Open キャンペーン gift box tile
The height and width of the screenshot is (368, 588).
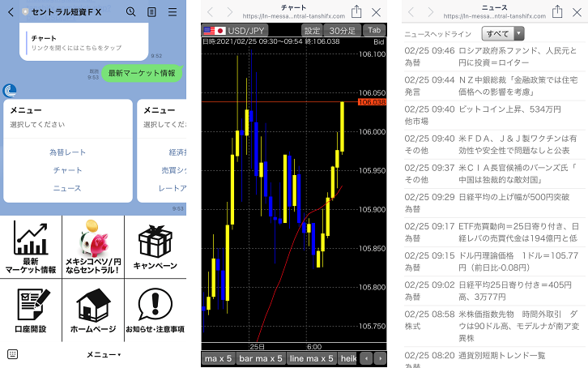(x=156, y=247)
